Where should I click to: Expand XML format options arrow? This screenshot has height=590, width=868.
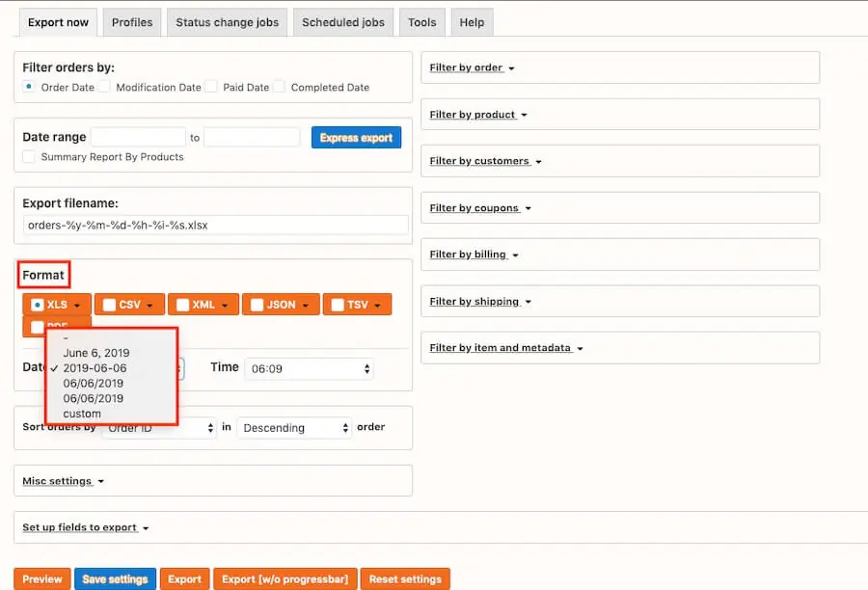click(225, 306)
